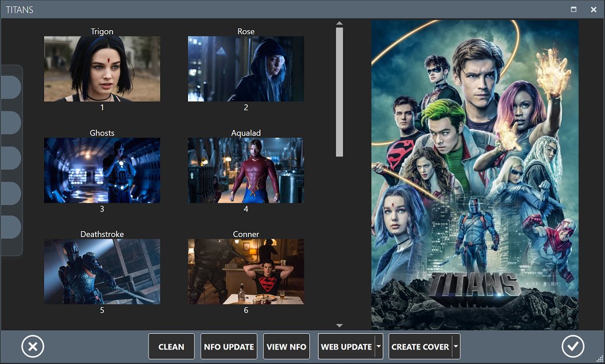Select the Trigon episode thumbnail
605x364 pixels.
click(102, 69)
